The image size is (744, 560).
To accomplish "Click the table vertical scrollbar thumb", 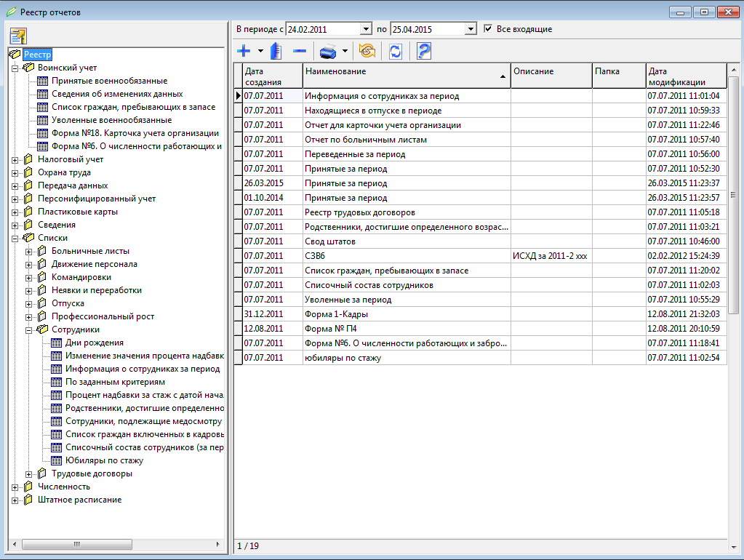I will [x=734, y=195].
